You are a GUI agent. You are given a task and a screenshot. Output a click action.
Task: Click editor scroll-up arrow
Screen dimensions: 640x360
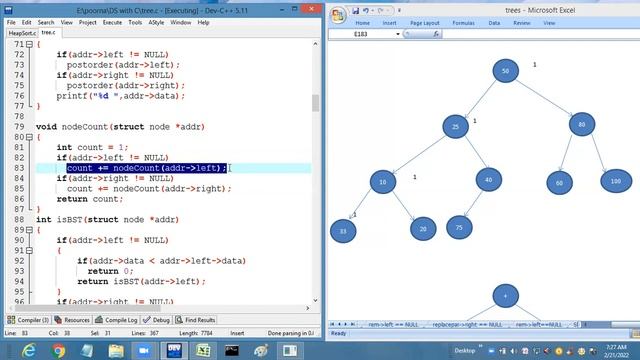pyautogui.click(x=316, y=44)
